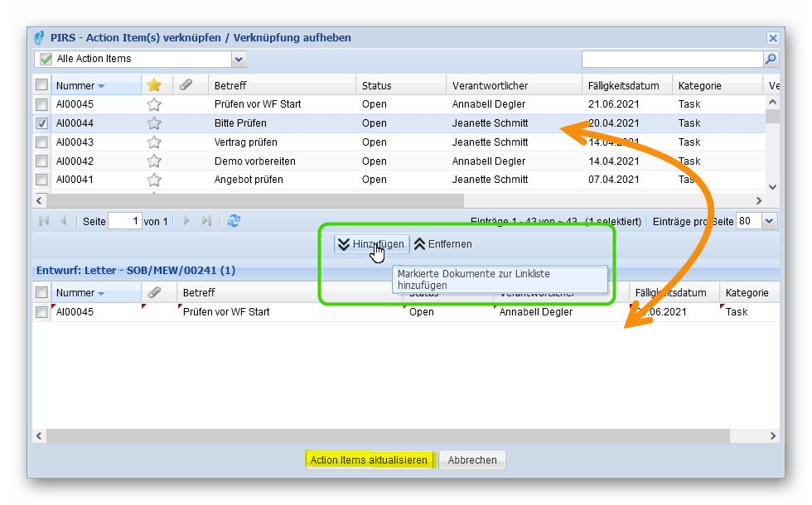Open the Alle Action Items dropdown

click(x=239, y=59)
